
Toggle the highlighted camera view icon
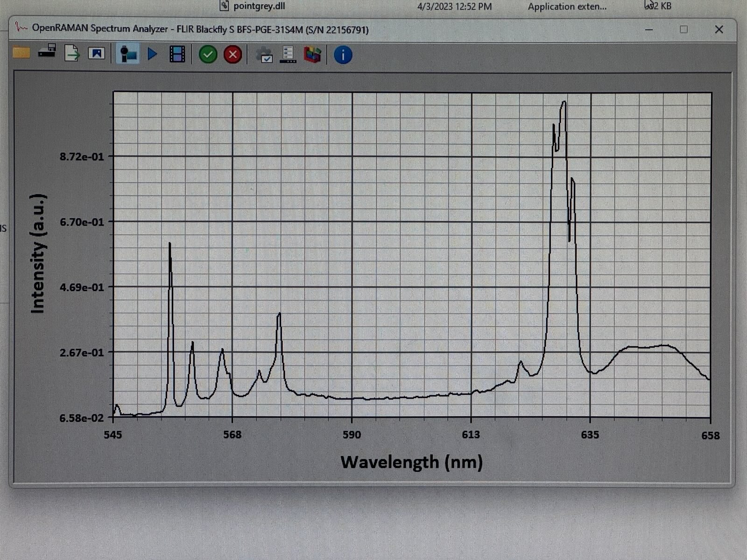[x=127, y=54]
